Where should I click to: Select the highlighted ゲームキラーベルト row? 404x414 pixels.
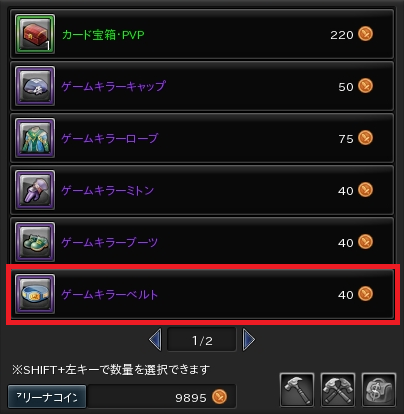tap(202, 294)
